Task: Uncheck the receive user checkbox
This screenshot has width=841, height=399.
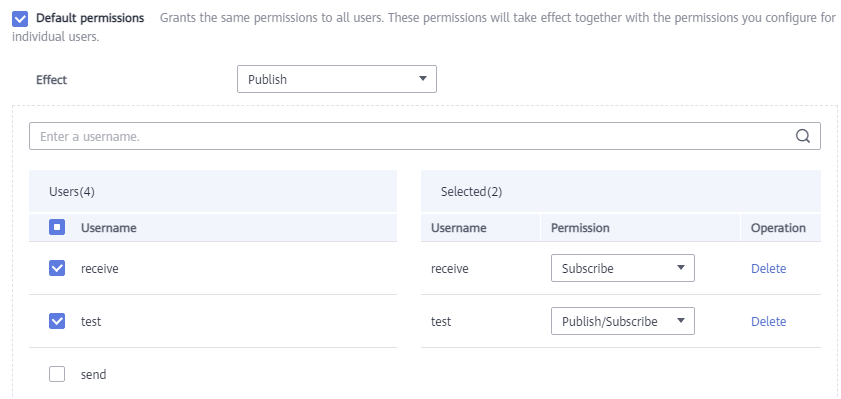Action: [x=57, y=268]
